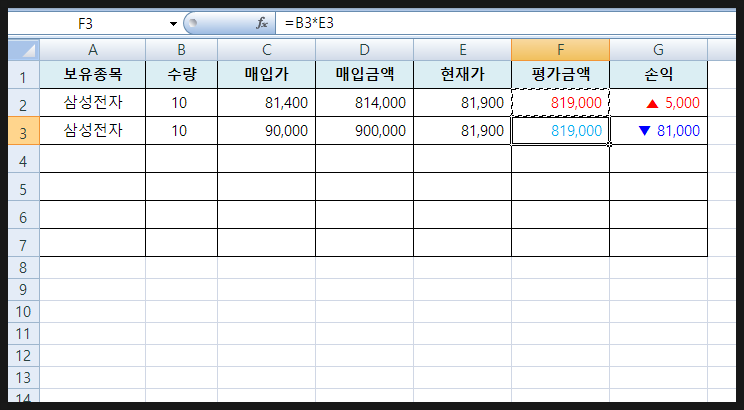This screenshot has height=410, width=744.
Task: Click the Select All corner button
Action: [x=24, y=50]
